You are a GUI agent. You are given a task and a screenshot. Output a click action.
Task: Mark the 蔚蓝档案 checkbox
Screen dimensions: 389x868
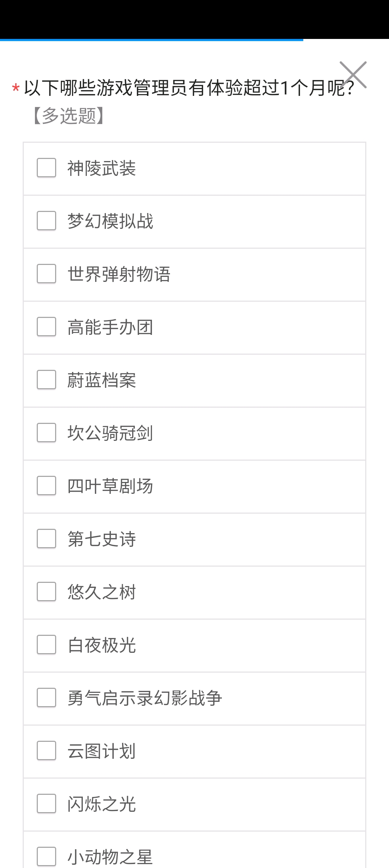coord(46,380)
